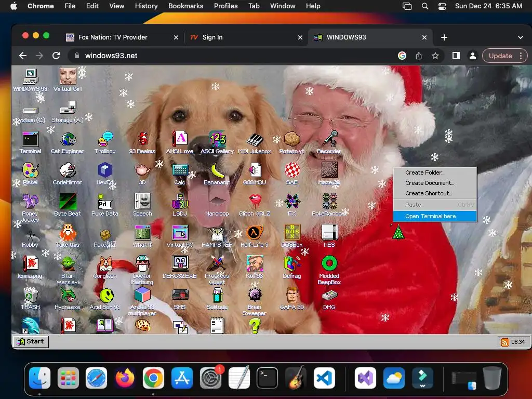Switch to the Sign In tab
Viewport: 532px width, 399px height.
246,37
